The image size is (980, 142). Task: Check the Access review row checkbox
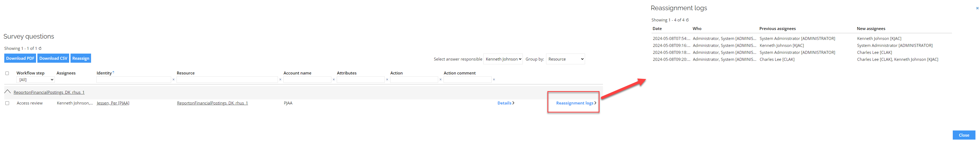7,103
